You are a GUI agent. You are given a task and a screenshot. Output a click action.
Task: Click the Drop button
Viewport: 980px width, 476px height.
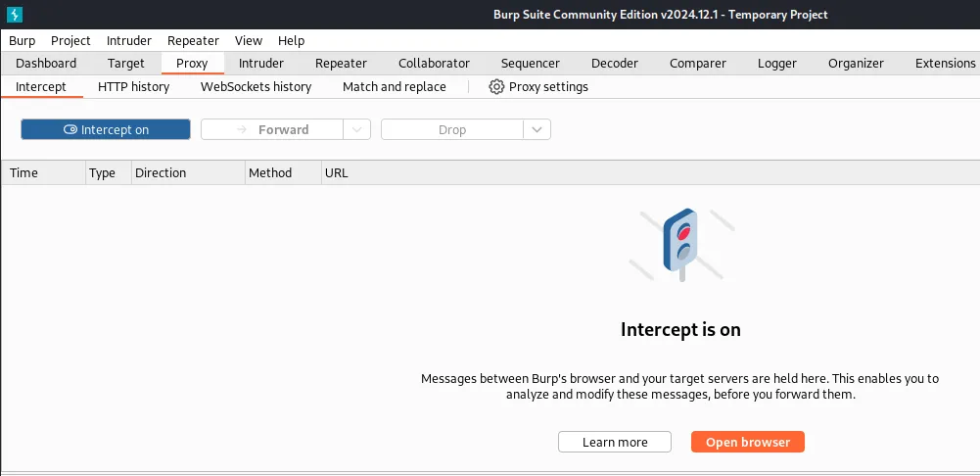pyautogui.click(x=452, y=129)
